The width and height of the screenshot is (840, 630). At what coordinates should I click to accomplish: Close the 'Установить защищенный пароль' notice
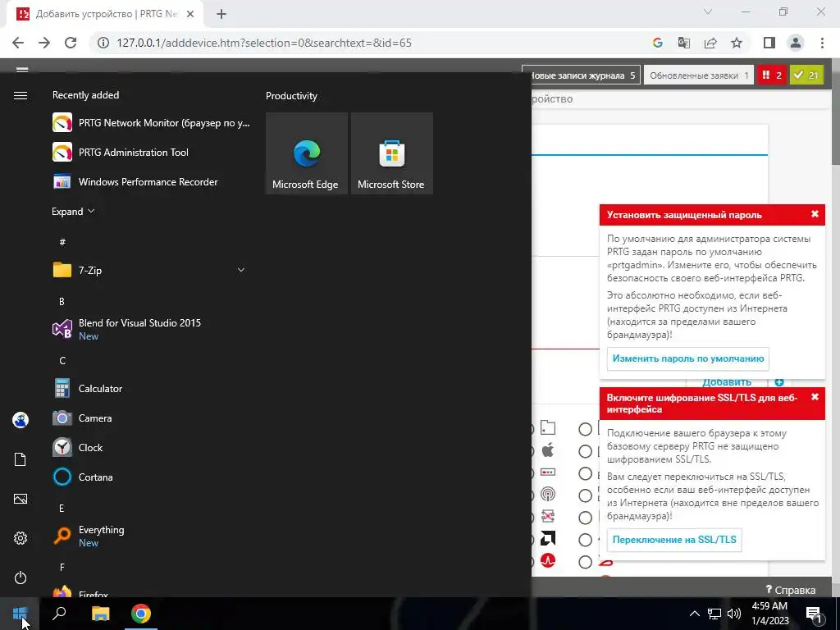pos(815,214)
